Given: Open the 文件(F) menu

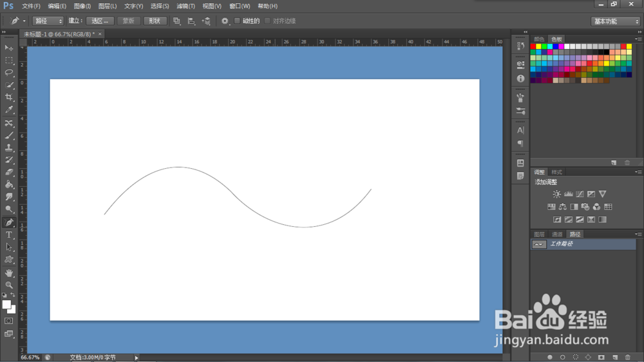Looking at the screenshot, I should pyautogui.click(x=31, y=6).
